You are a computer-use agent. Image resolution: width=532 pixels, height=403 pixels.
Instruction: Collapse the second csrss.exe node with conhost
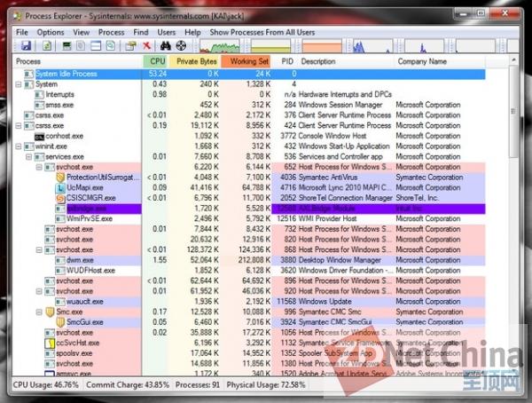tap(19, 126)
